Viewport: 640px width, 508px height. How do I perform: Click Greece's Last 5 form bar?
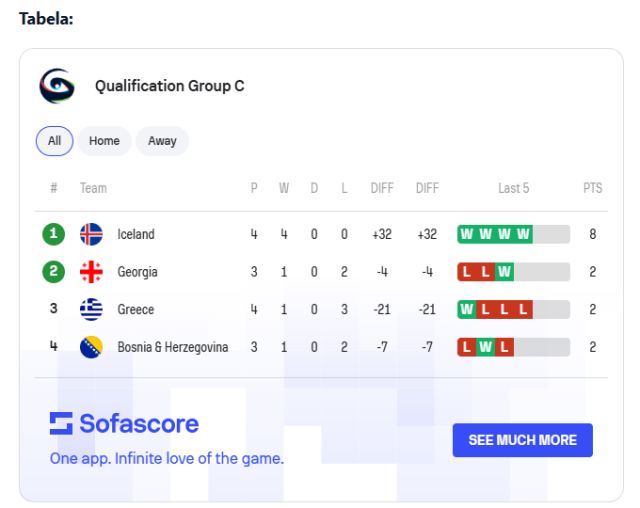513,309
